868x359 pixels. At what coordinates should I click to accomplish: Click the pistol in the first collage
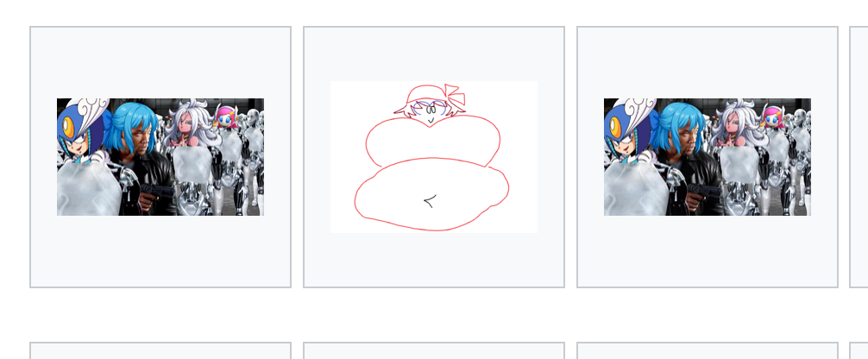(x=156, y=192)
